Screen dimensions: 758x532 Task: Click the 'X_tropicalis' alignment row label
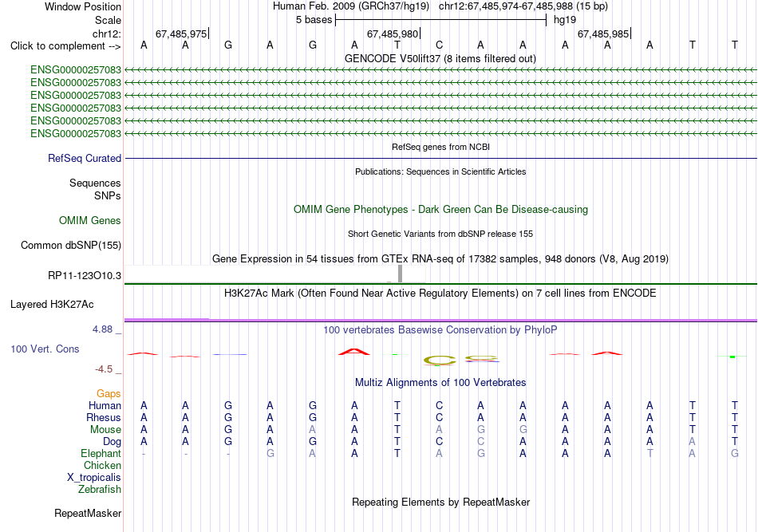pyautogui.click(x=94, y=478)
